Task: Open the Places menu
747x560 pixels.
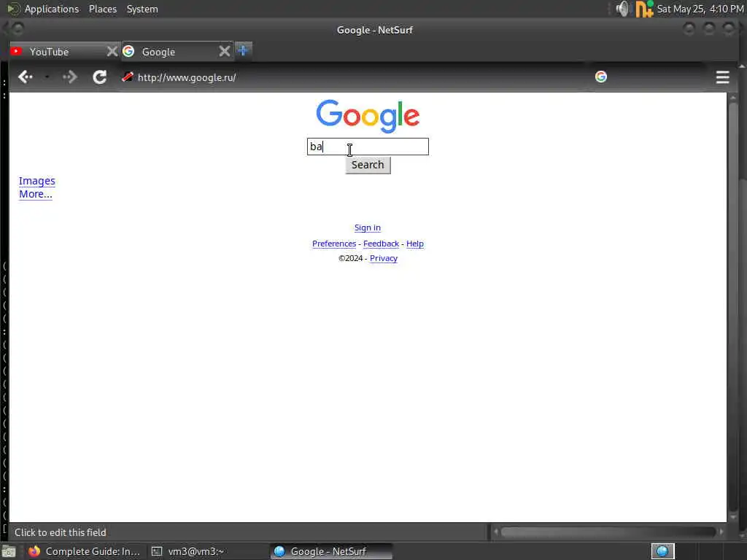Action: point(102,9)
